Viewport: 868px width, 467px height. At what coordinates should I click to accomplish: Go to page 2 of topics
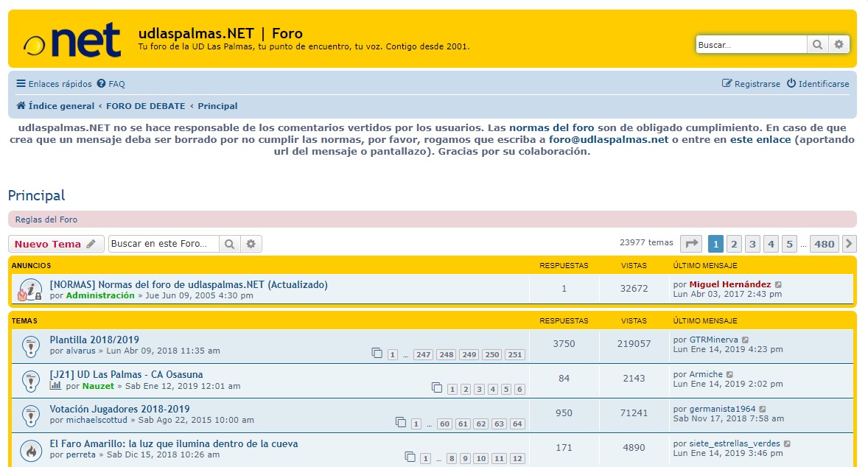[x=734, y=244]
